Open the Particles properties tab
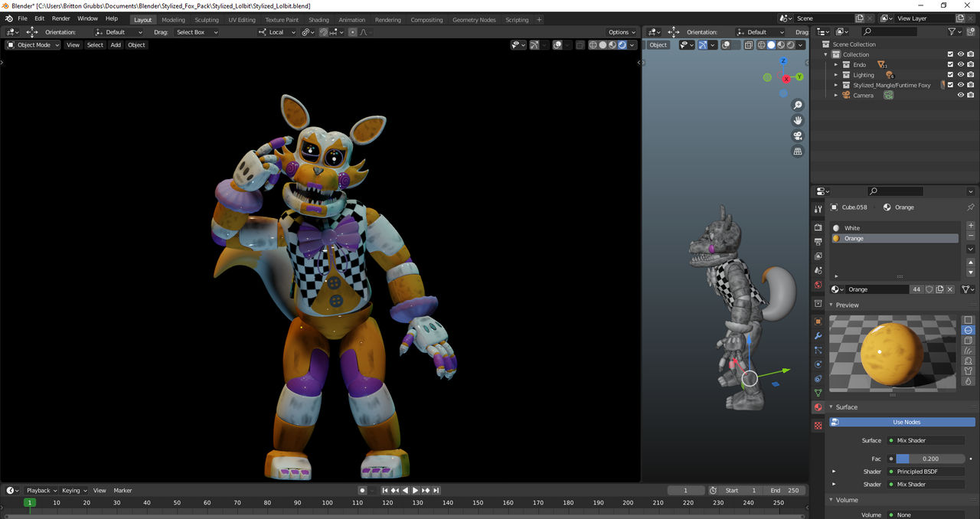This screenshot has width=980, height=519. (818, 350)
